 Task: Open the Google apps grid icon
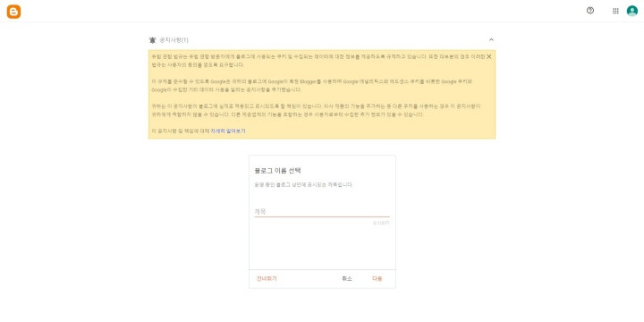point(615,11)
